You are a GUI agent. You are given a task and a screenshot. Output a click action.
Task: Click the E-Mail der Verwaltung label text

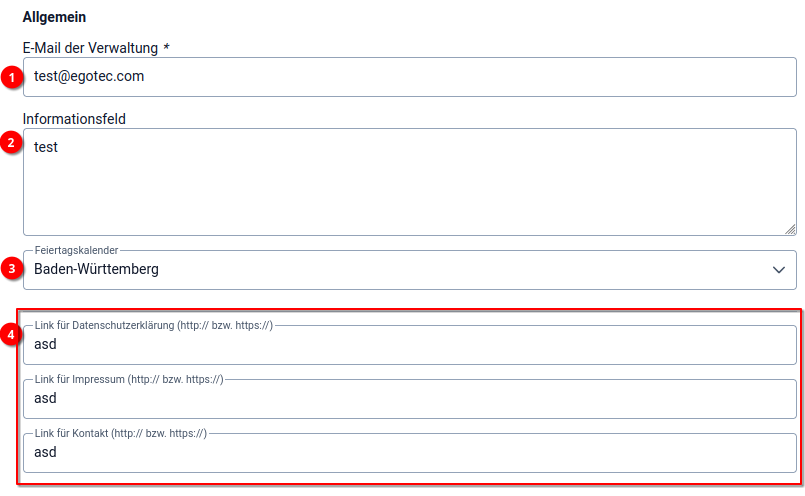tap(90, 48)
